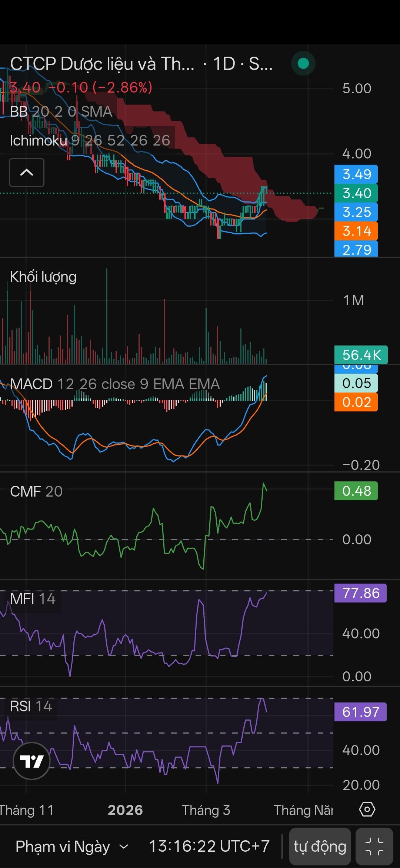Screen dimensions: 400x868
Task: Click the Tháng 3 time axis marker
Action: coord(206,810)
